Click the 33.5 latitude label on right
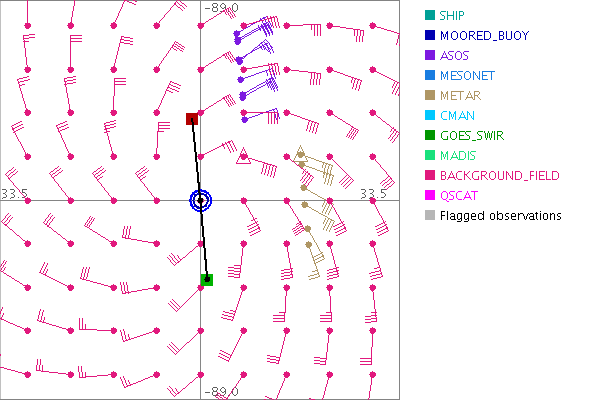The image size is (600, 400). click(372, 193)
